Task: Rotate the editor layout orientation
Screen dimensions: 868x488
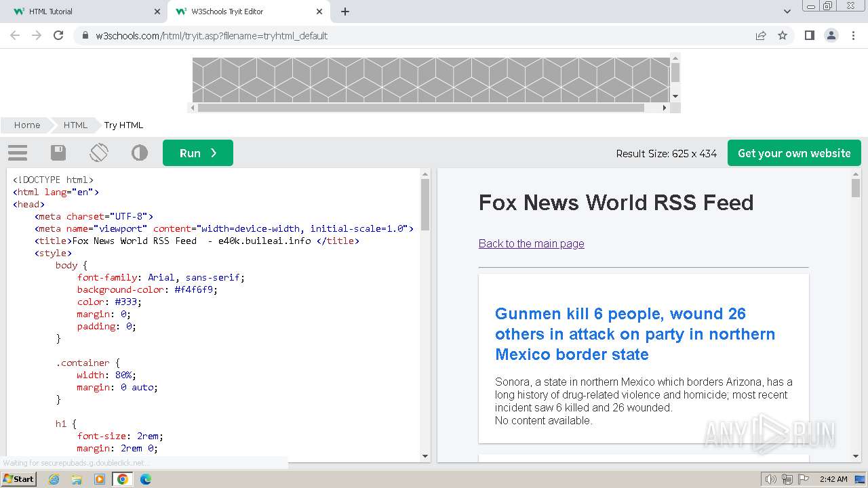Action: click(x=99, y=152)
